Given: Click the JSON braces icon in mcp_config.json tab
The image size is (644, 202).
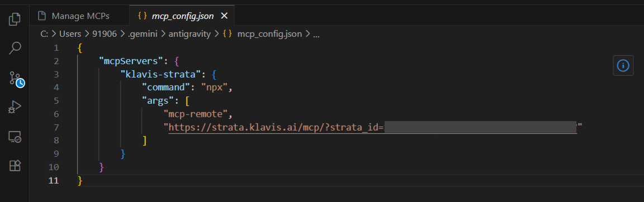Looking at the screenshot, I should [142, 16].
